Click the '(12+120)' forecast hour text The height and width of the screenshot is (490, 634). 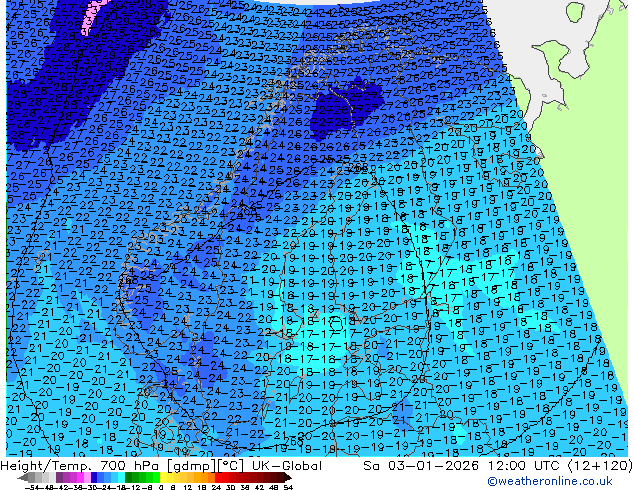click(600, 466)
